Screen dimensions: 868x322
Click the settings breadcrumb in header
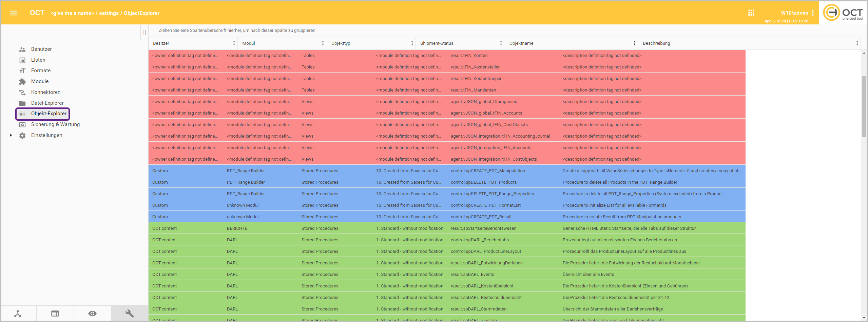point(109,13)
